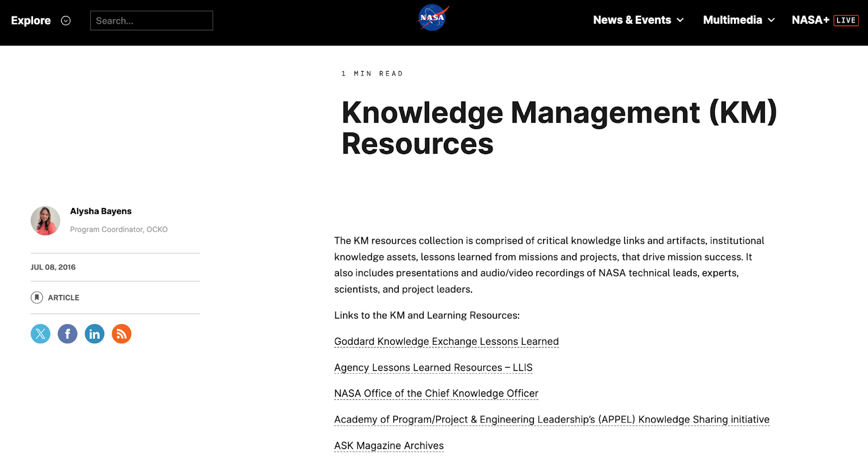The width and height of the screenshot is (868, 461).
Task: Open APPEL Knowledge Sharing initiative link
Action: tap(551, 420)
